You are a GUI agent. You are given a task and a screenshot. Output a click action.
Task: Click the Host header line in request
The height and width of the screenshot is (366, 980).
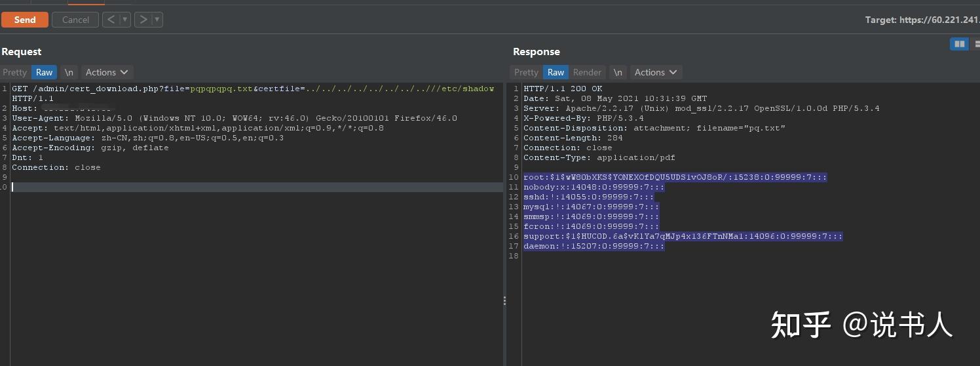[x=64, y=108]
